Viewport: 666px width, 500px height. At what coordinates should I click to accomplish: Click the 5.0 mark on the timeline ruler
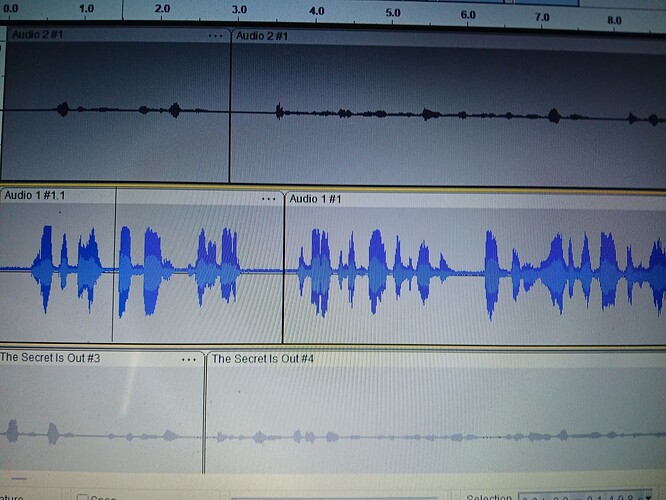(x=392, y=14)
